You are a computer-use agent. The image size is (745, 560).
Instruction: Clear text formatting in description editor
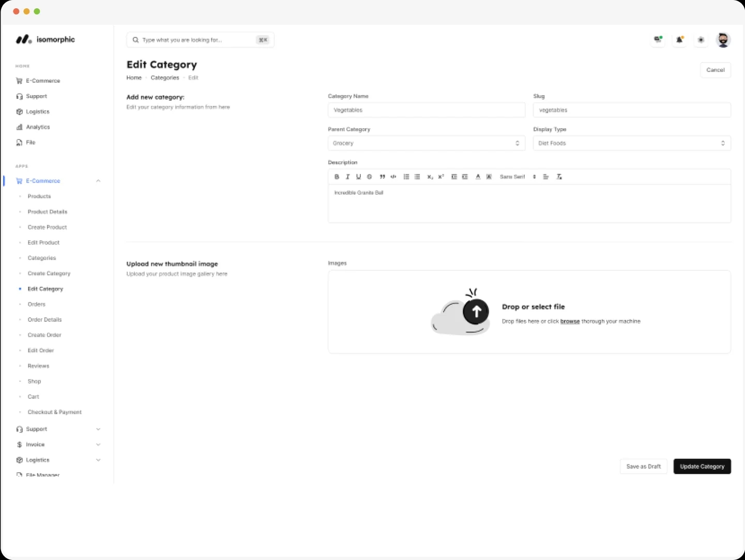point(559,177)
